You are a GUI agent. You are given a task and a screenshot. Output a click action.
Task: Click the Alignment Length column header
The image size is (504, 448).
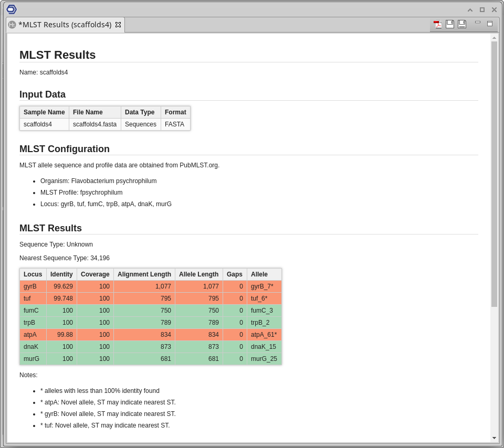[144, 274]
